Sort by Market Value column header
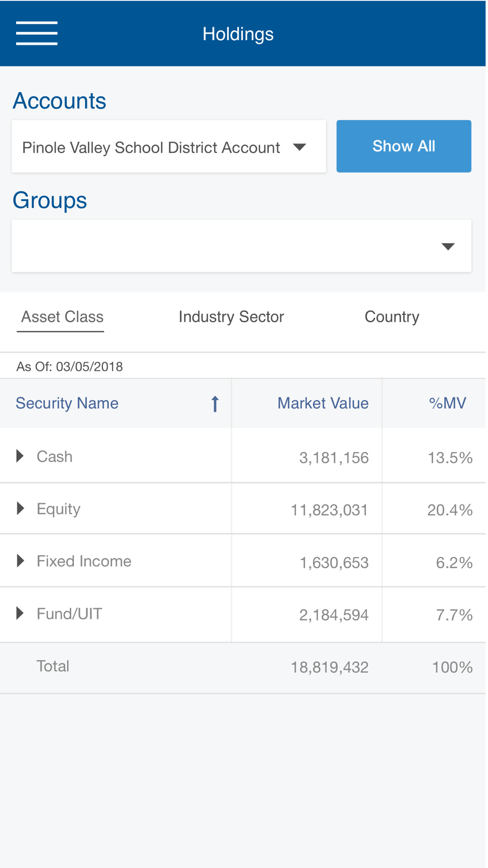 point(323,403)
